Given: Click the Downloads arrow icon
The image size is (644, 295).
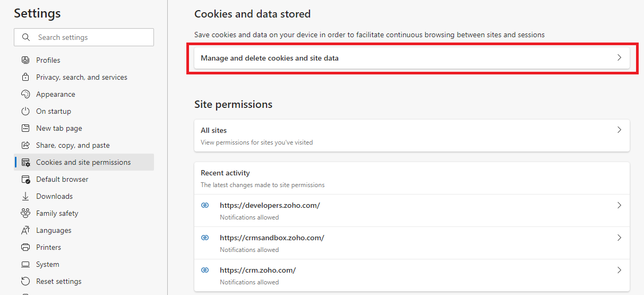Looking at the screenshot, I should (25, 196).
